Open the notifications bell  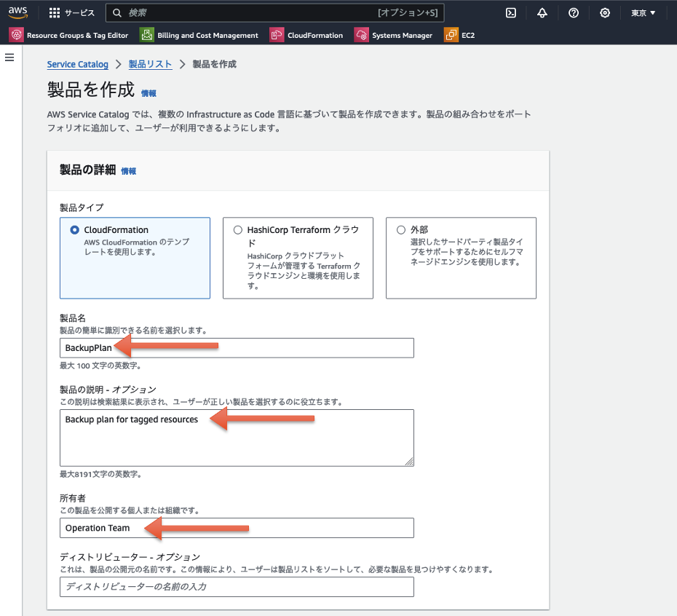pyautogui.click(x=542, y=12)
